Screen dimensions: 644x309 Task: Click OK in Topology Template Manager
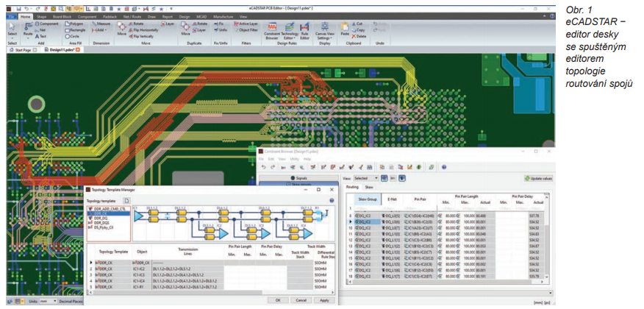click(x=278, y=300)
